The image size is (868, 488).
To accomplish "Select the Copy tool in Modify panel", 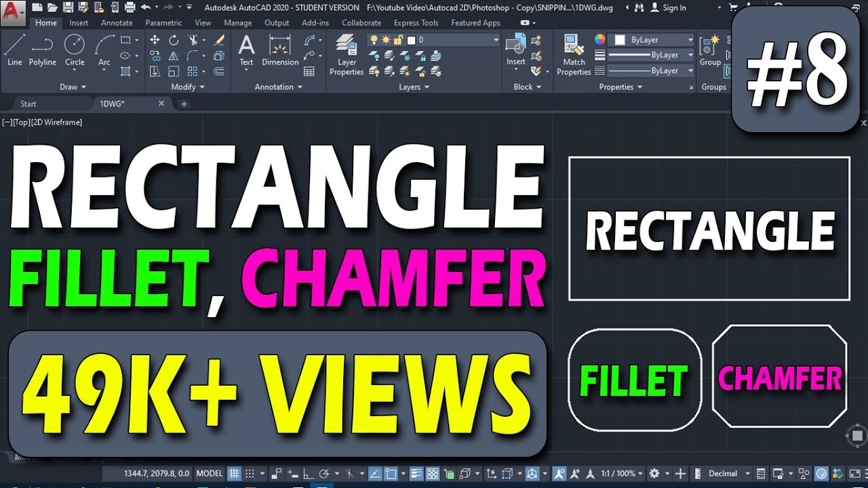I will pos(155,56).
